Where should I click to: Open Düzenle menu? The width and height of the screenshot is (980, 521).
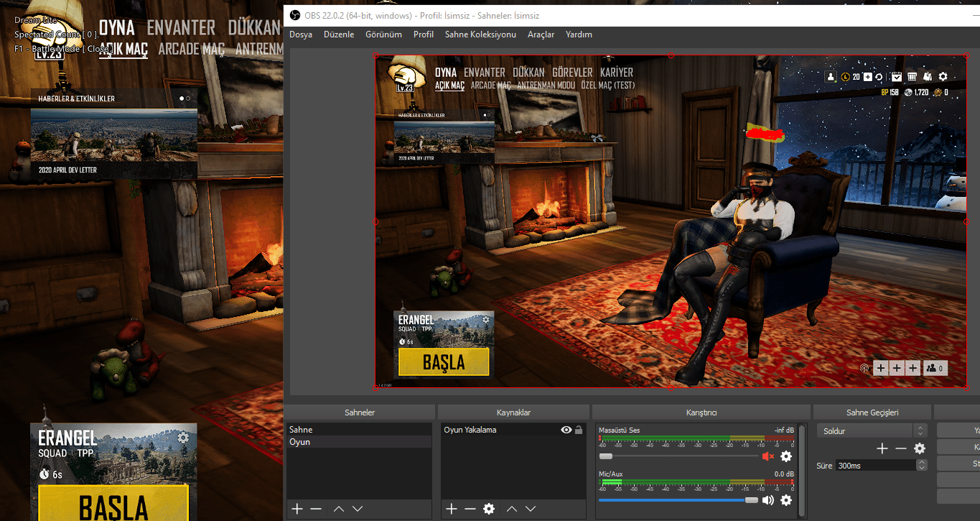point(339,34)
